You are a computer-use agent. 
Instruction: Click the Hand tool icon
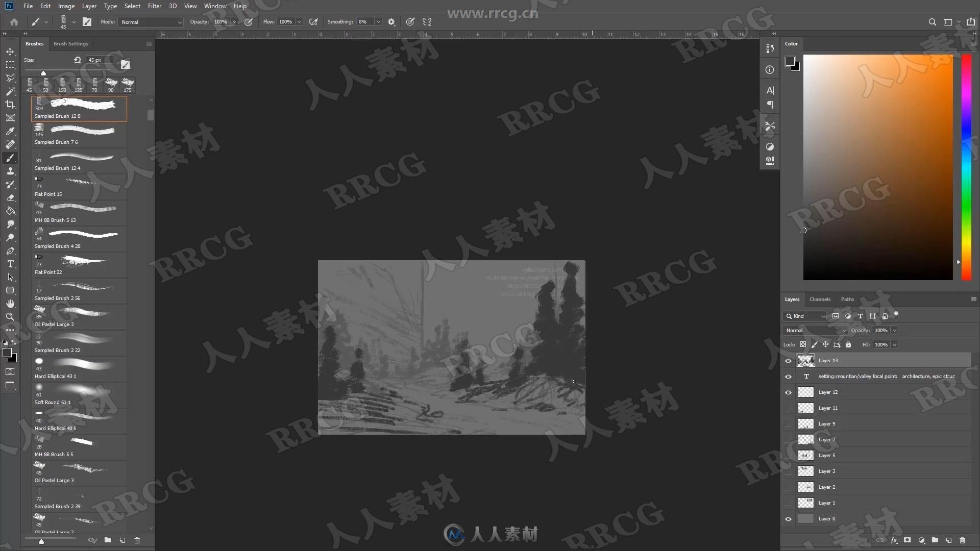coord(10,304)
